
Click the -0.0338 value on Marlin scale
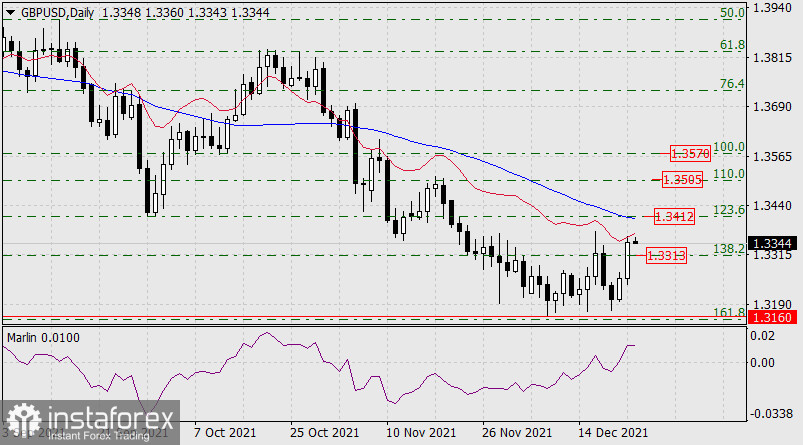click(774, 411)
